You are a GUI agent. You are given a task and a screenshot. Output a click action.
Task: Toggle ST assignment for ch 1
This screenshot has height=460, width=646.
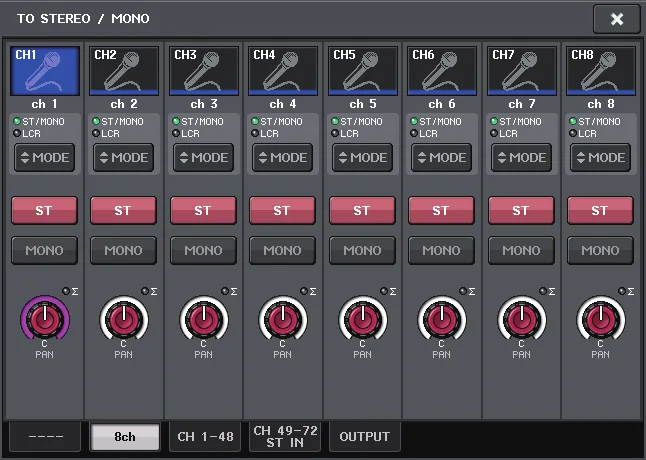(x=44, y=210)
